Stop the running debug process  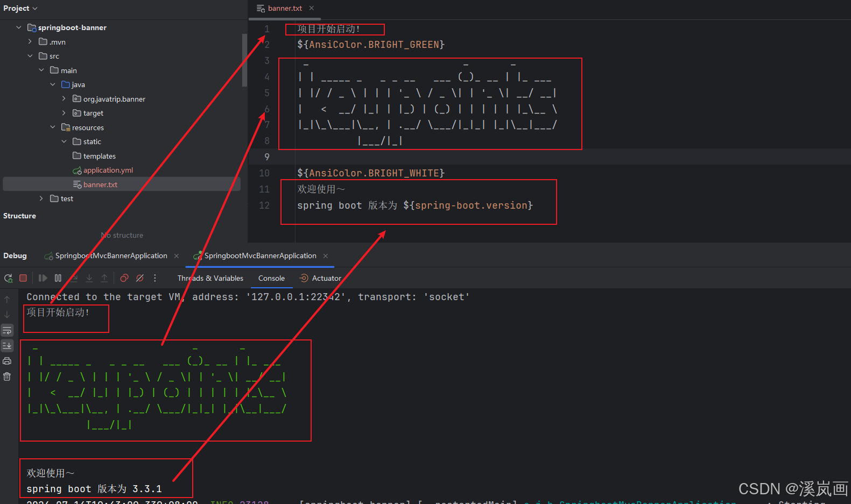click(23, 278)
